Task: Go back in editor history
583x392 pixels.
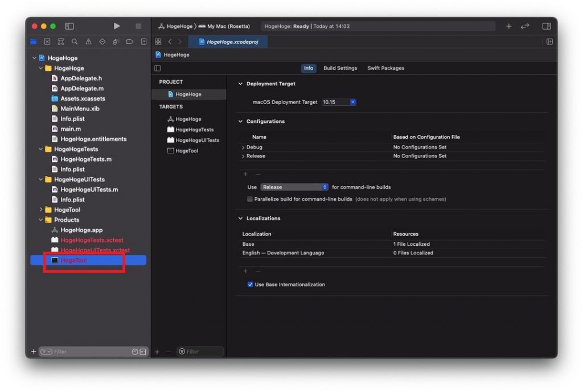Action: (170, 42)
